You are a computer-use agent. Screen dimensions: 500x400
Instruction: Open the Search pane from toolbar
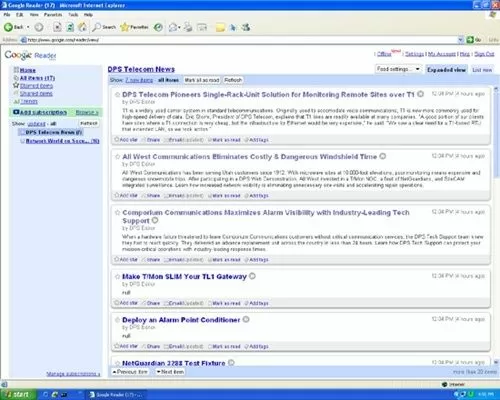[x=104, y=27]
